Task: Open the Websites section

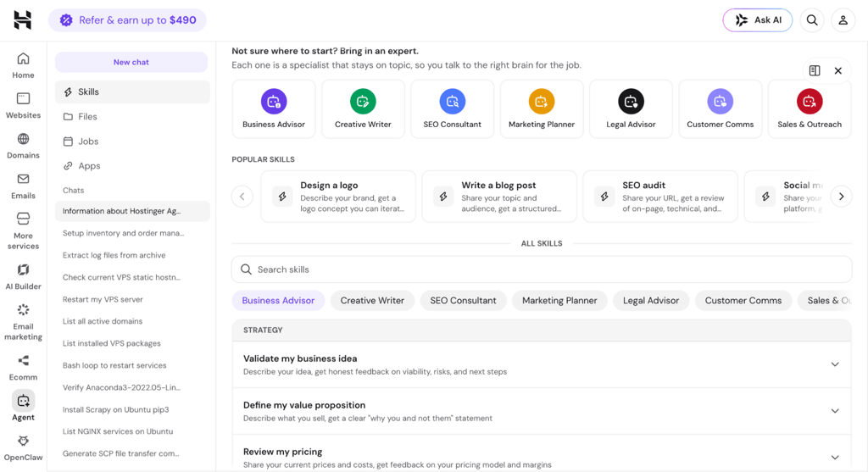Action: click(23, 106)
